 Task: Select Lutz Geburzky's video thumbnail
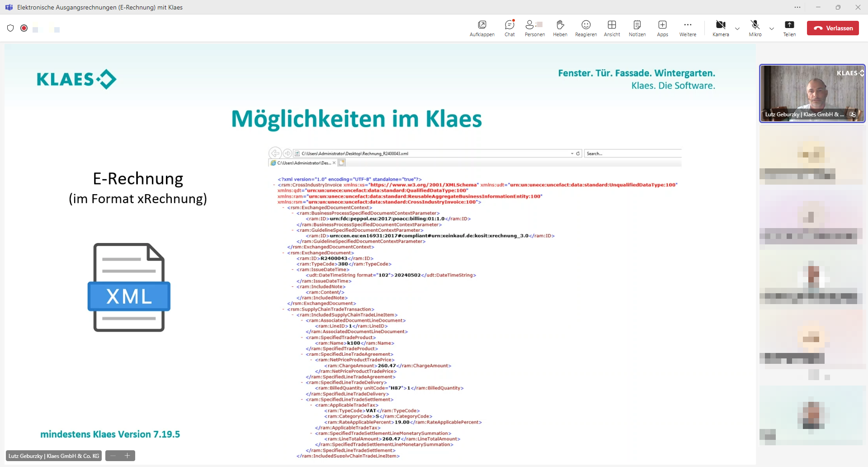point(812,93)
